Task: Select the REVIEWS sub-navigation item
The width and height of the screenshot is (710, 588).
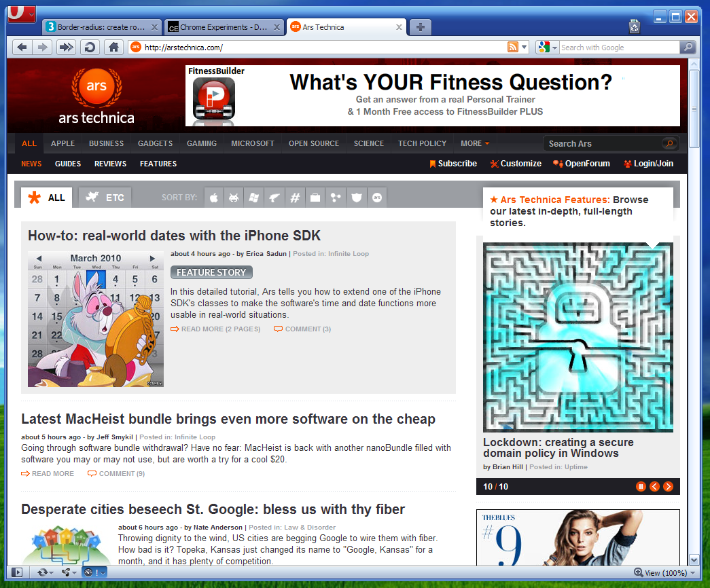Action: click(x=111, y=164)
